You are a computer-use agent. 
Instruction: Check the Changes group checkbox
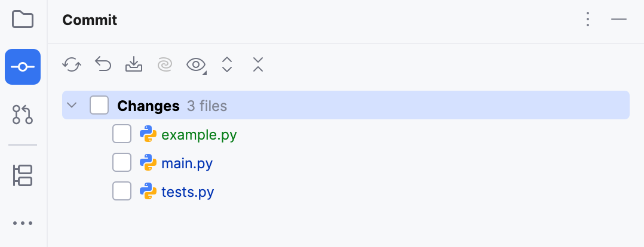(x=99, y=106)
